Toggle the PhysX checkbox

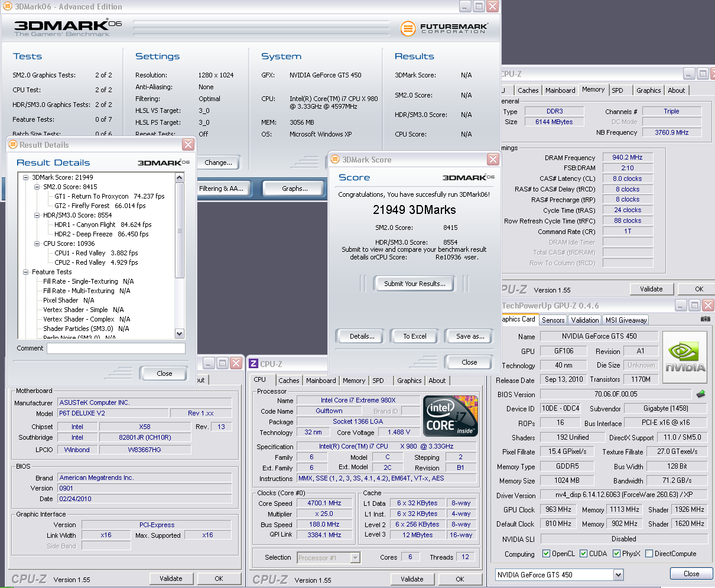pyautogui.click(x=617, y=554)
